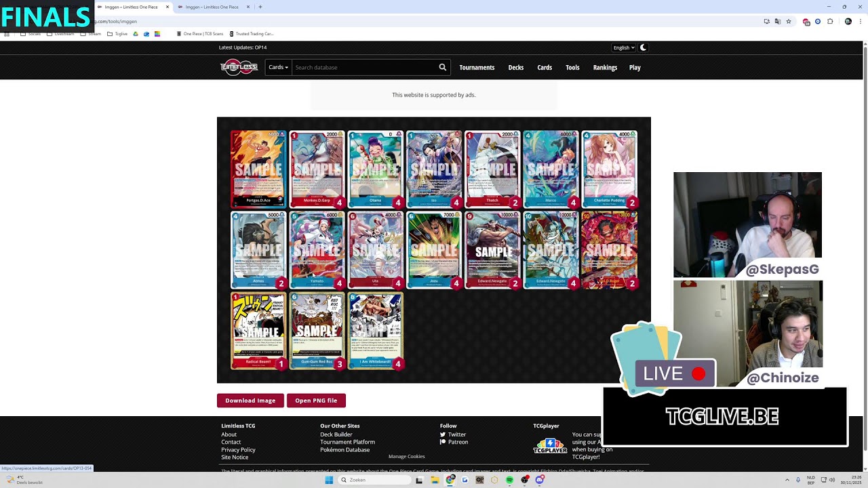Viewport: 868px width, 488px height.
Task: Click the Atmos card thumbnail
Action: (258, 249)
